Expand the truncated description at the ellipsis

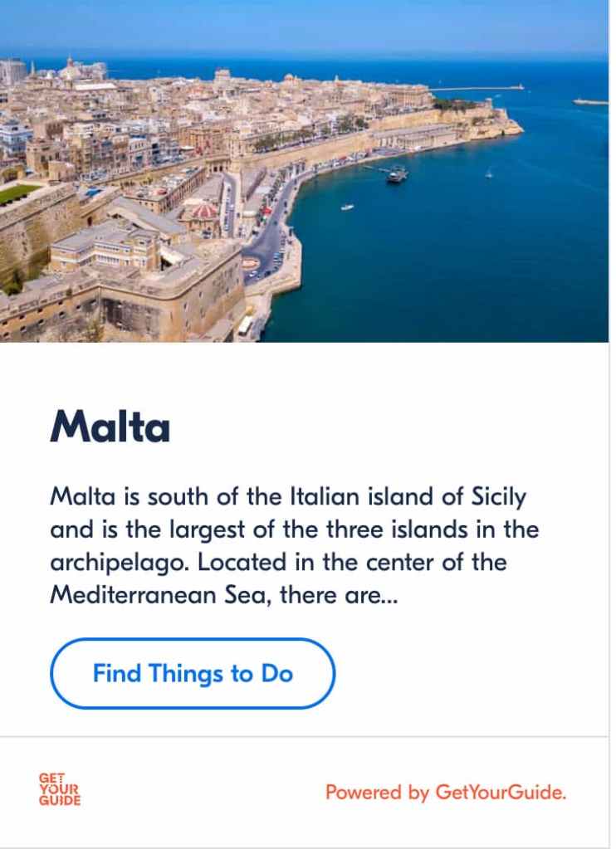pyautogui.click(x=390, y=596)
